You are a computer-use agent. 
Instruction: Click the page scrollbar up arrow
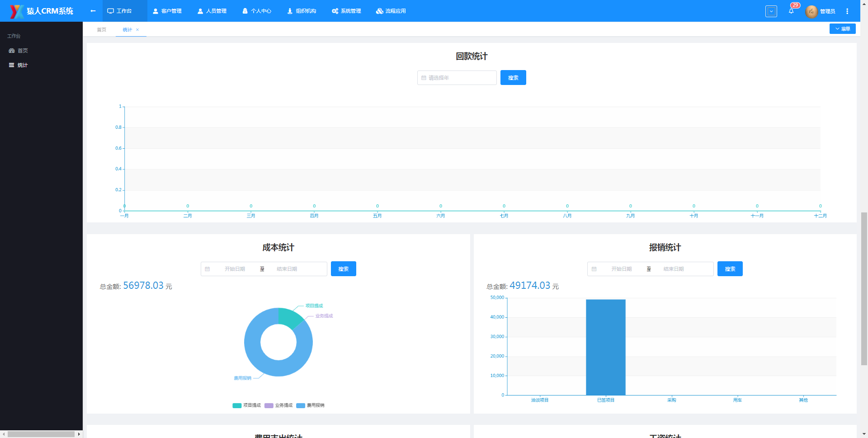tap(864, 3)
